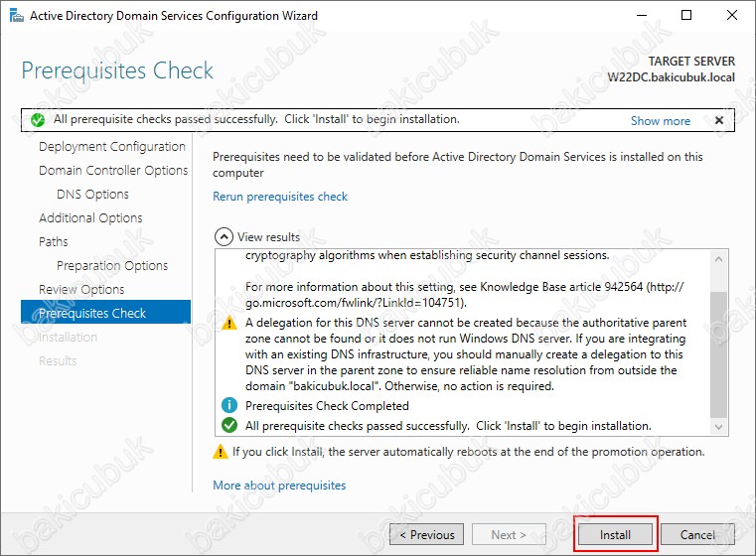Viewport: 756px width, 556px height.
Task: Click the green check icon in results list
Action: tap(229, 425)
